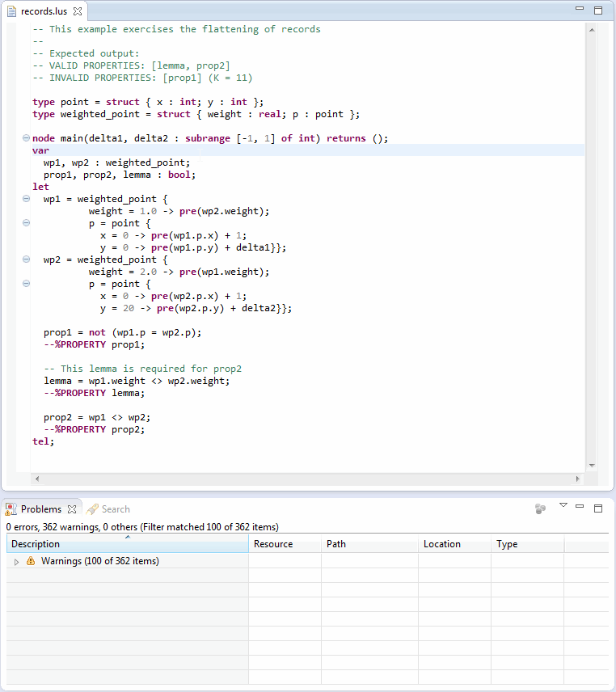Viewport: 616px width, 692px height.
Task: Click the Problems view focus toolbar icon
Action: (541, 508)
